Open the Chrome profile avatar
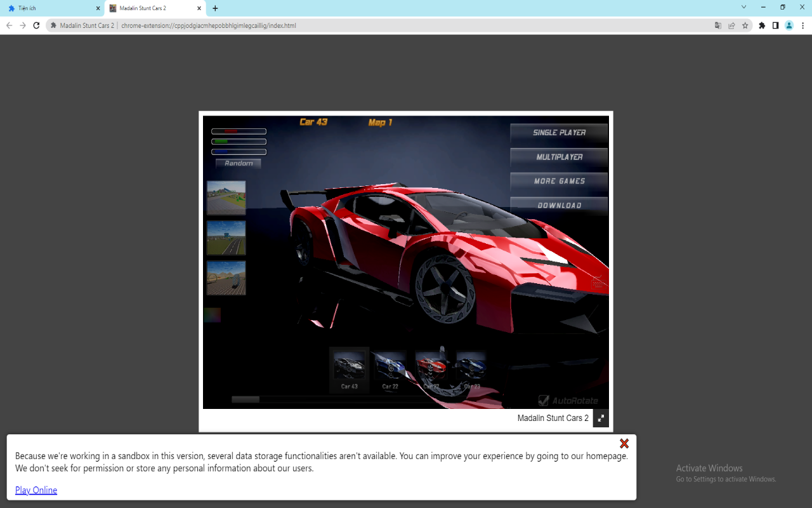Viewport: 812px width, 508px height. (789, 25)
